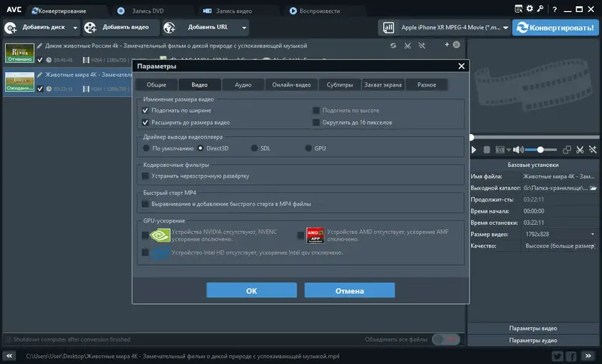
Task: Take a snapshot with camera icon
Action: pos(500,150)
